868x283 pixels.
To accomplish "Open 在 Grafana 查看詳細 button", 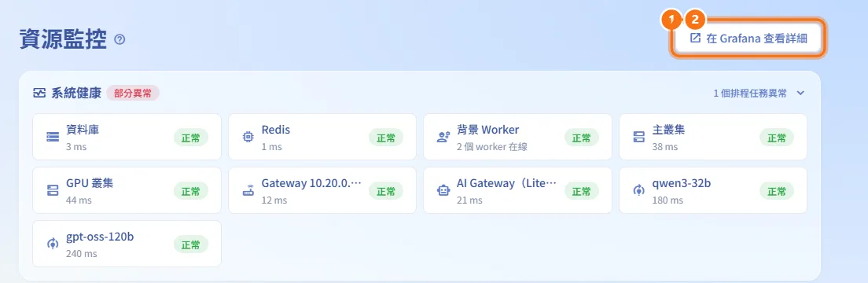I will pyautogui.click(x=748, y=39).
